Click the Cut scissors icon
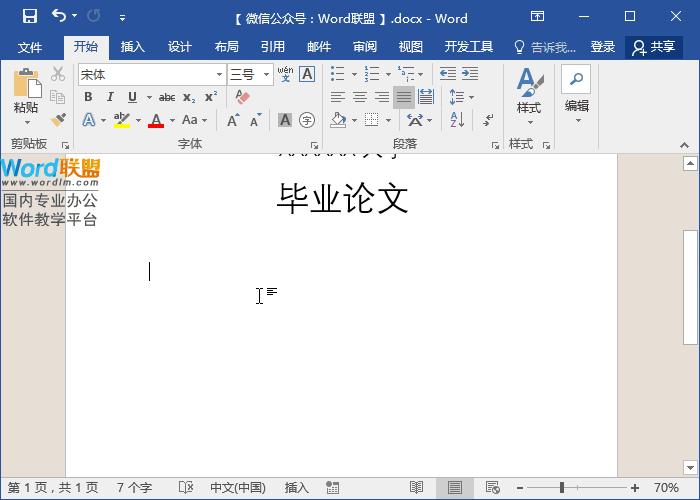This screenshot has width=700, height=500. (x=58, y=74)
